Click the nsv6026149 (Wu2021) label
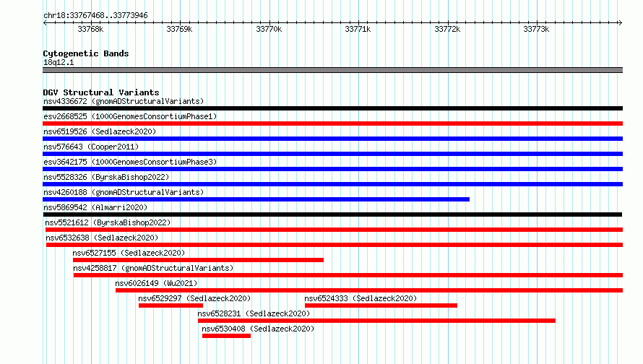This screenshot has width=643, height=364. [156, 283]
